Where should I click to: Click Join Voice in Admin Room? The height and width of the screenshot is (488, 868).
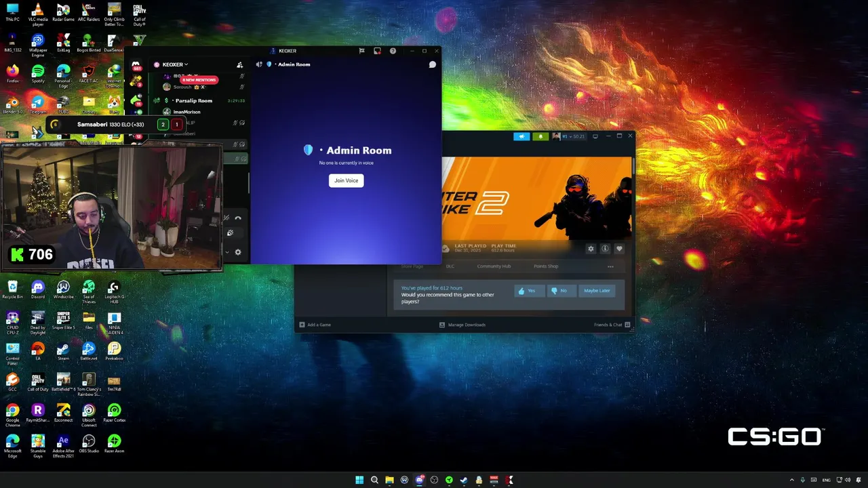(346, 180)
